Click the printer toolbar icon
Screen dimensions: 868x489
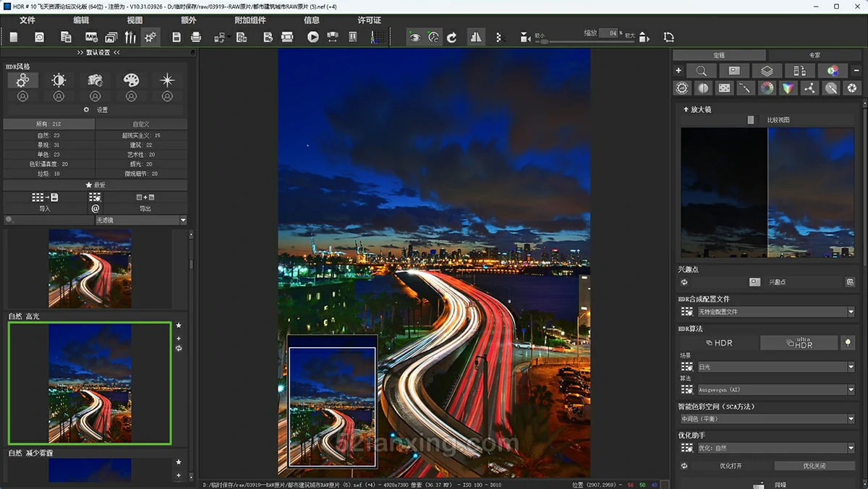coord(196,37)
